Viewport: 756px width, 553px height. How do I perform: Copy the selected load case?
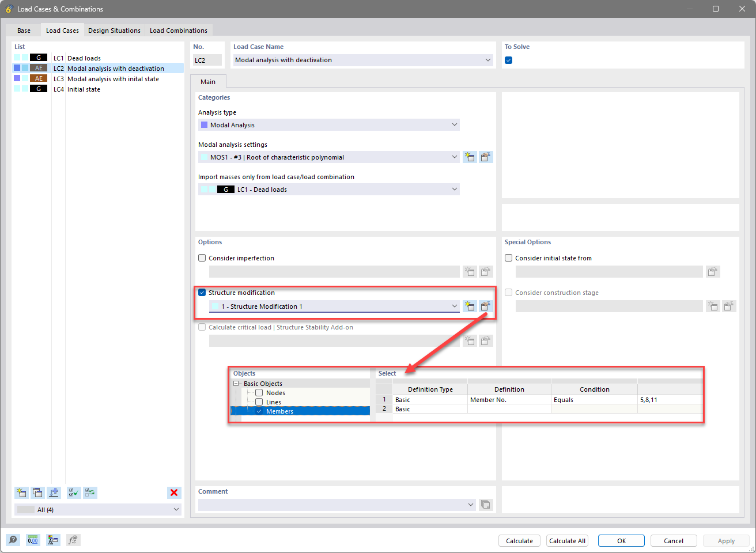(x=37, y=493)
